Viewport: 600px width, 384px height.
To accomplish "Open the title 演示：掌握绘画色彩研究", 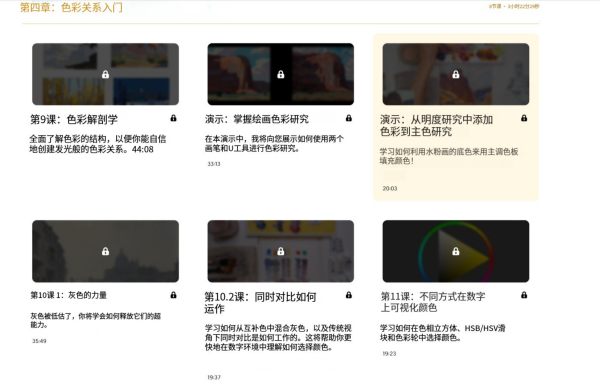I will [x=256, y=119].
